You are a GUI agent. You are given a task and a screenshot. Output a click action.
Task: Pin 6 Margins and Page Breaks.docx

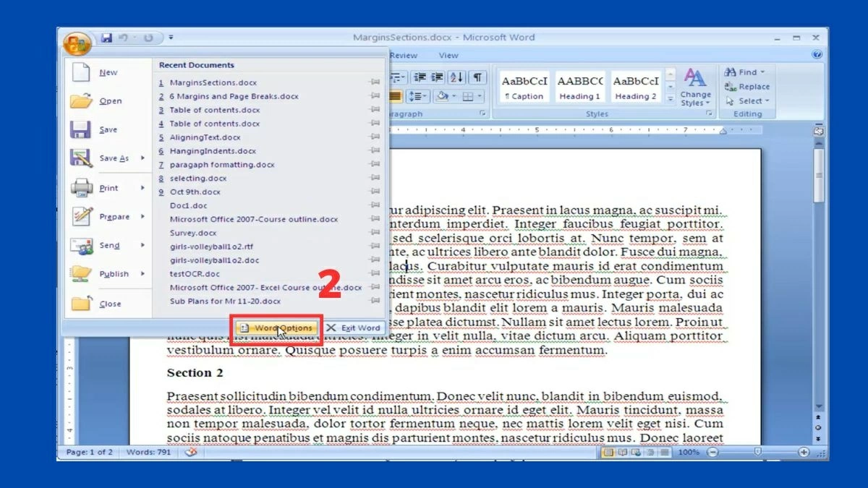pyautogui.click(x=375, y=96)
